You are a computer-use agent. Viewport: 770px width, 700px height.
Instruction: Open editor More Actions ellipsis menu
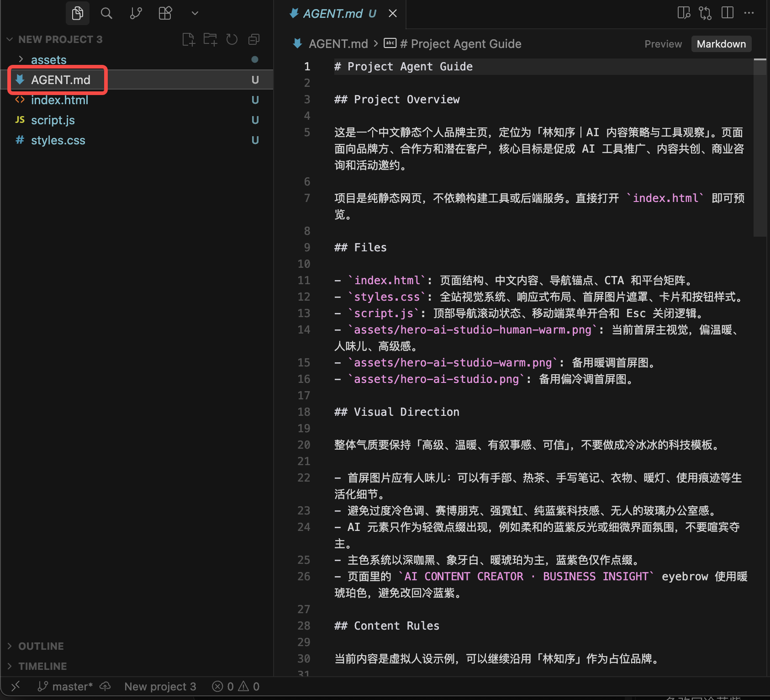coord(749,13)
